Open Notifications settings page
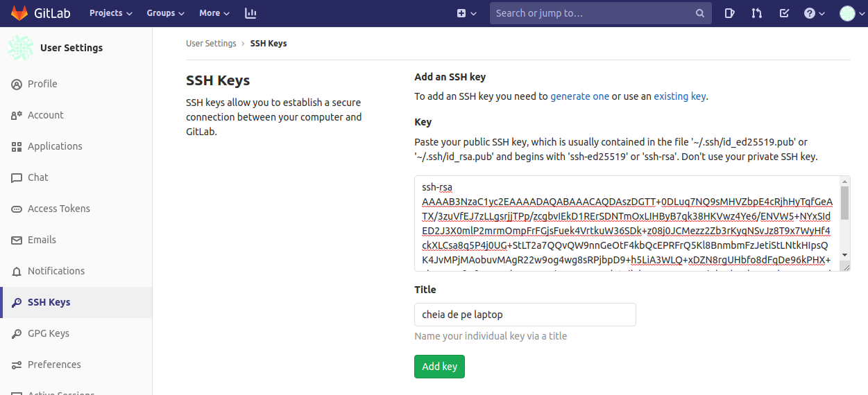 pyautogui.click(x=56, y=271)
